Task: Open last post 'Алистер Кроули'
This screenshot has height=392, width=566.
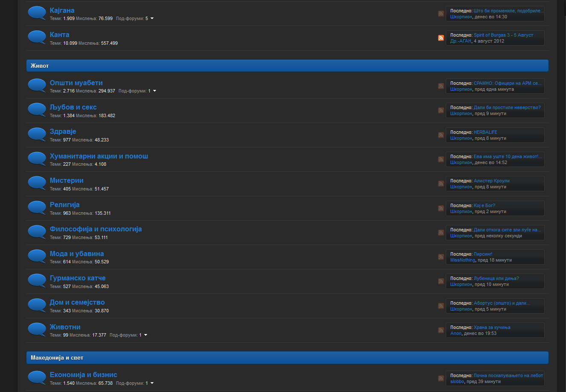Action: [x=492, y=181]
